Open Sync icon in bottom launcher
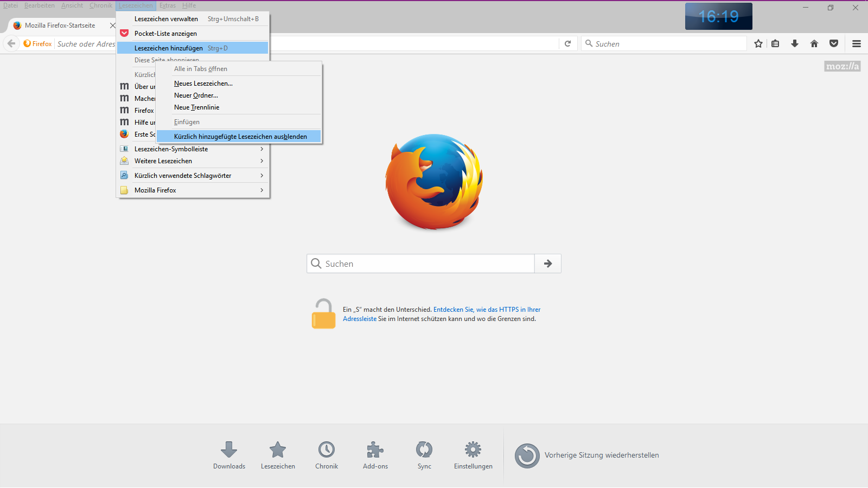The width and height of the screenshot is (868, 488). coord(424,455)
